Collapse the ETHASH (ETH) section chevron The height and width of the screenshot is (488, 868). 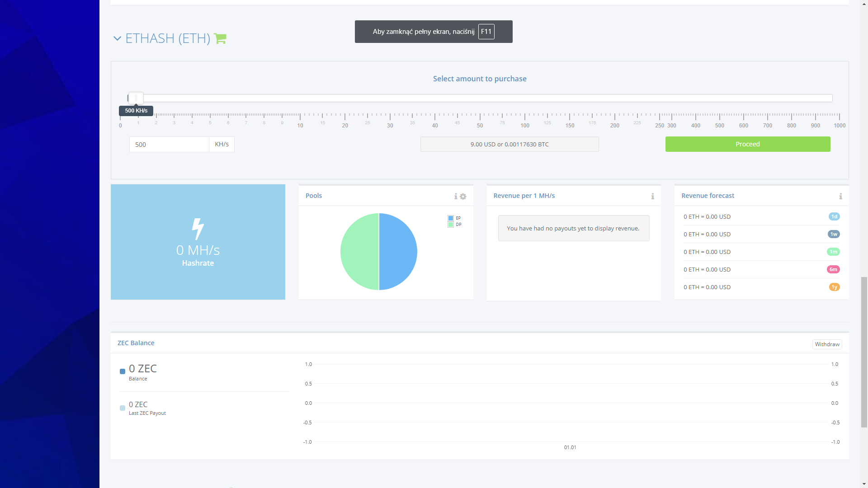pos(117,38)
